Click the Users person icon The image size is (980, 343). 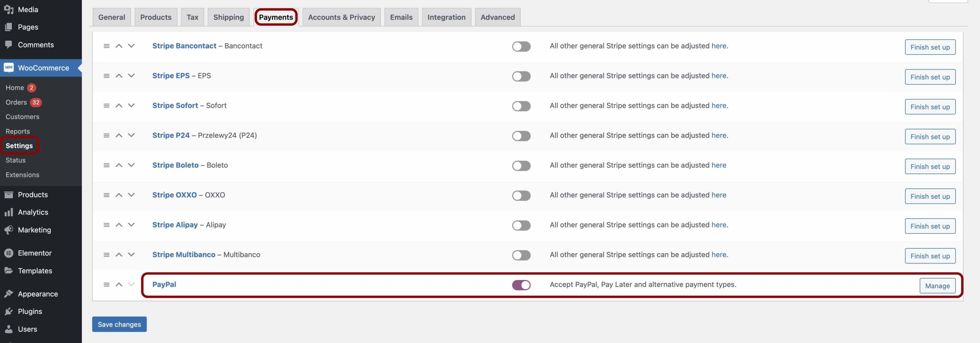tap(8, 329)
